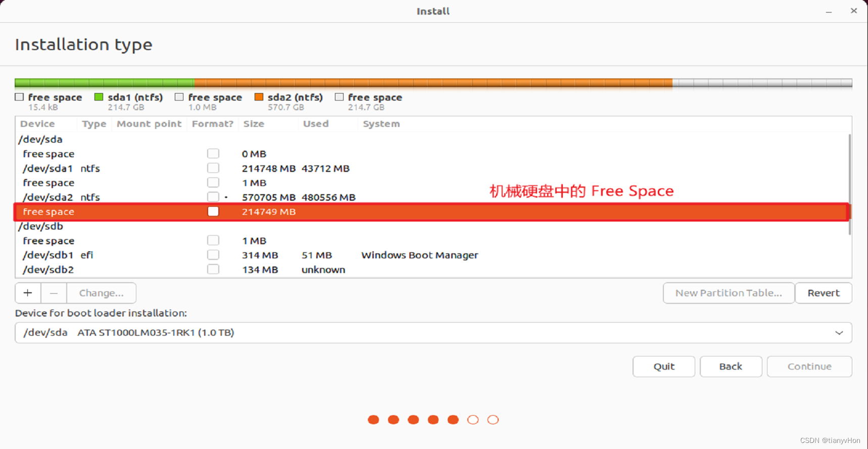Click 15.4 kB free space legend swatch
The image size is (868, 449).
(x=19, y=97)
